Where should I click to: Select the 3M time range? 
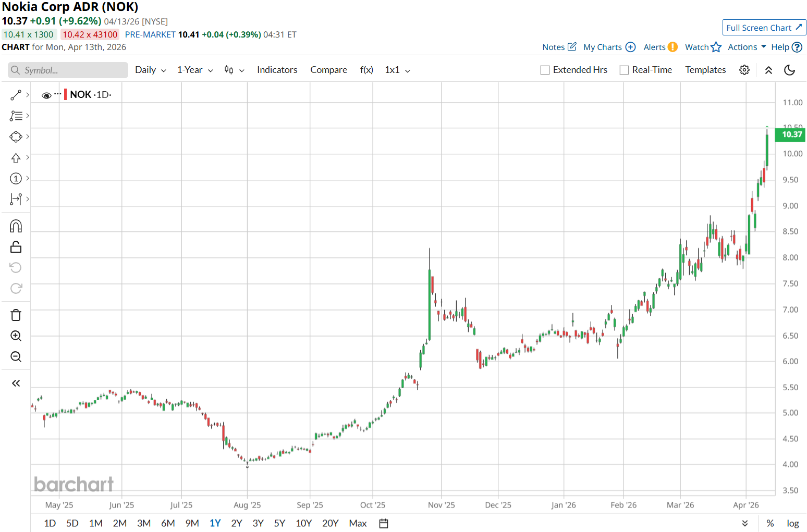coord(144,523)
